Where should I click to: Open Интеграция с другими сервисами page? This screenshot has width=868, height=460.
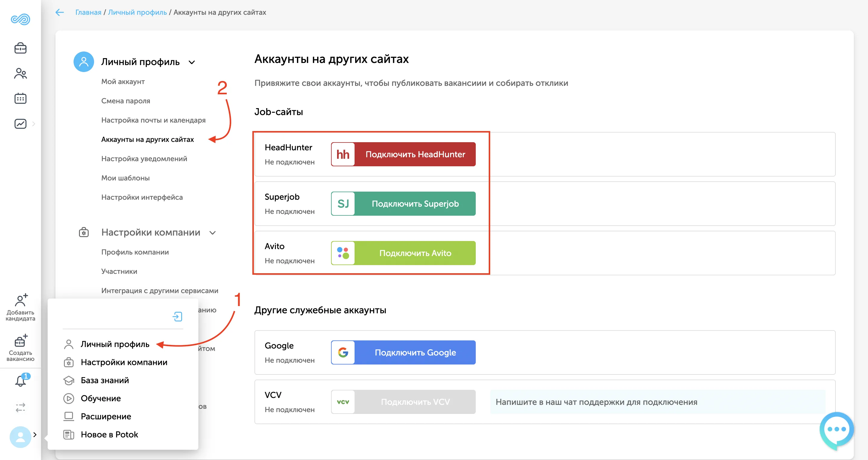click(160, 290)
